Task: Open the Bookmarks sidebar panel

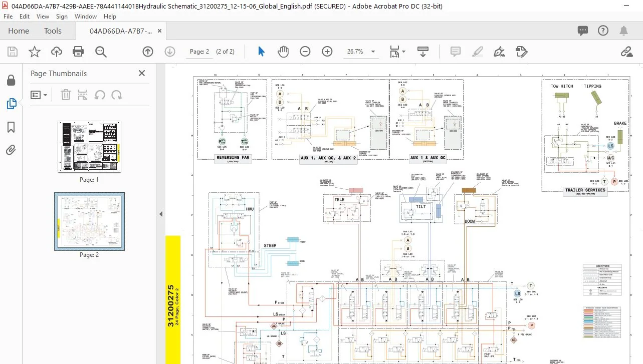Action: point(11,127)
